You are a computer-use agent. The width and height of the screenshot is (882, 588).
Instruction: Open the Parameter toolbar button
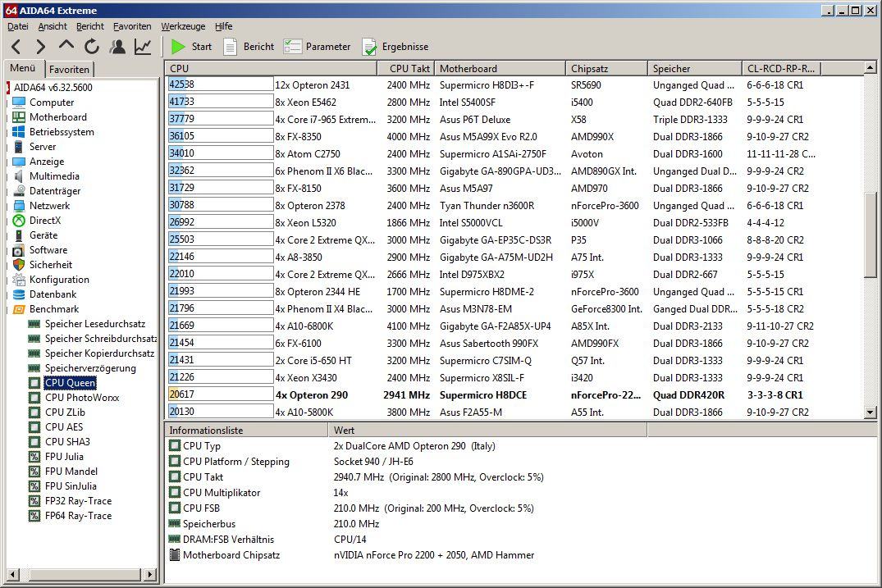(318, 47)
